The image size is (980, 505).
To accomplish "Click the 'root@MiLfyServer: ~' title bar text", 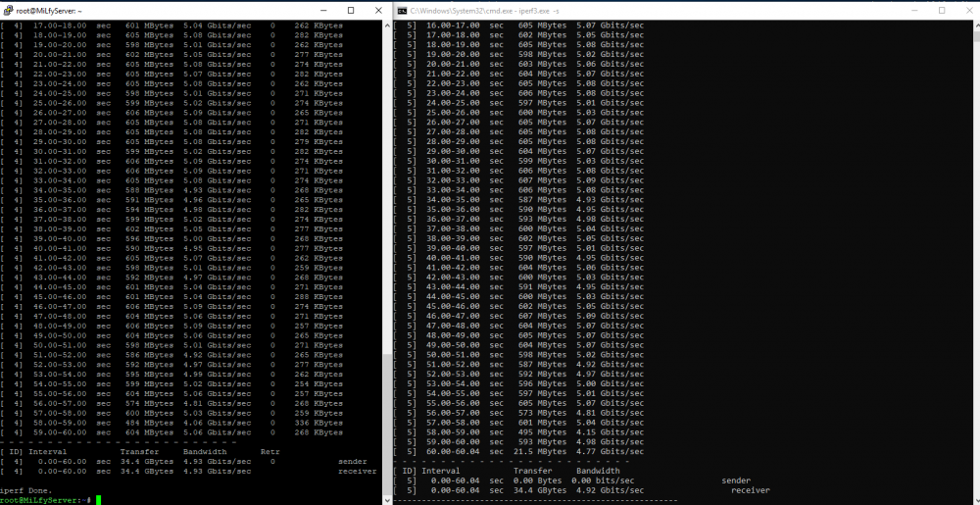I will tap(51, 11).
